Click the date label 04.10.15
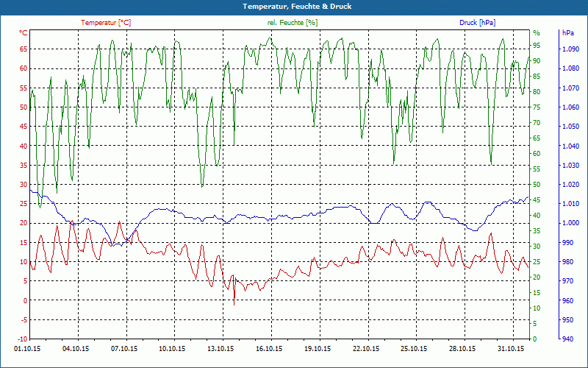Screen dimensions: 588x368 click(x=76, y=349)
